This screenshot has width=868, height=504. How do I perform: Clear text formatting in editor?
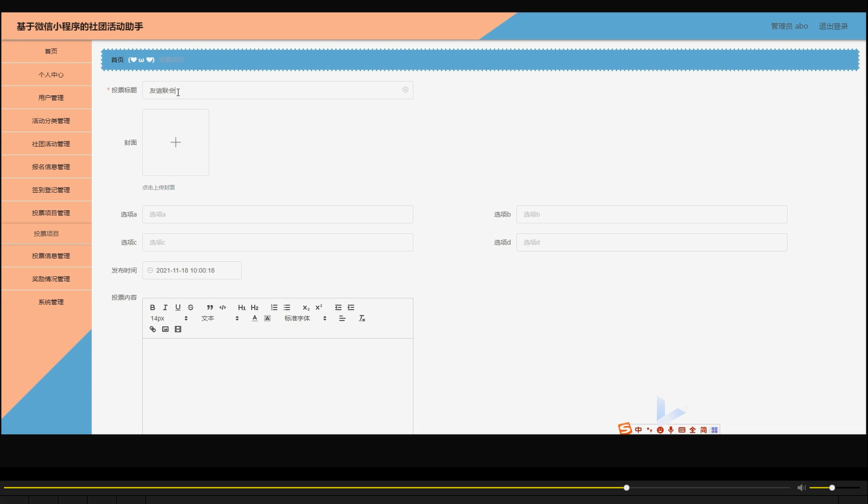pyautogui.click(x=362, y=318)
